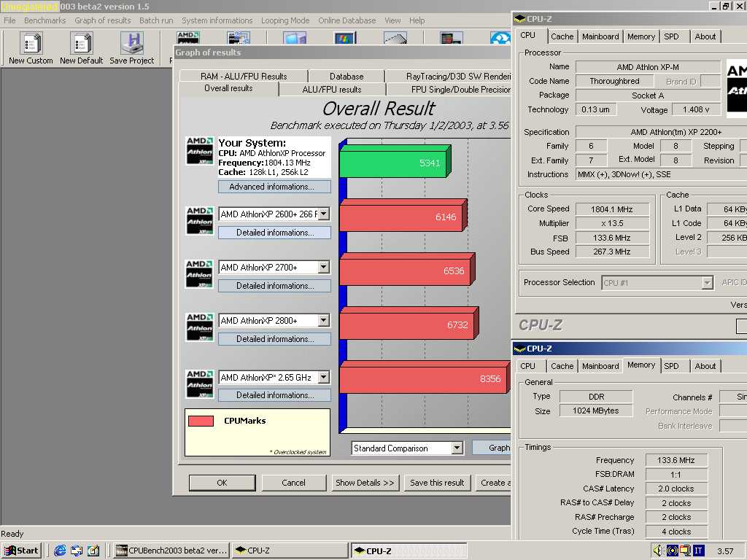
Task: Open the File menu
Action: (x=9, y=20)
